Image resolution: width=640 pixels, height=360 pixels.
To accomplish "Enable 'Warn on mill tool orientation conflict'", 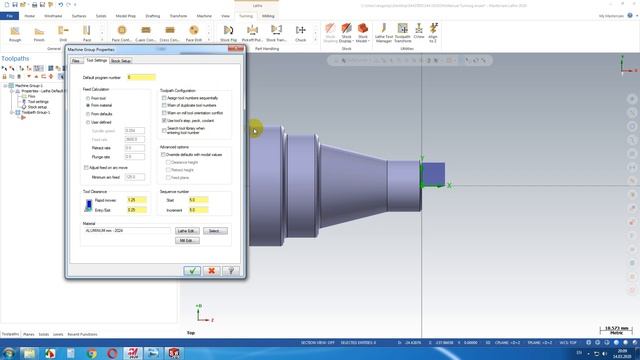I will 164,113.
